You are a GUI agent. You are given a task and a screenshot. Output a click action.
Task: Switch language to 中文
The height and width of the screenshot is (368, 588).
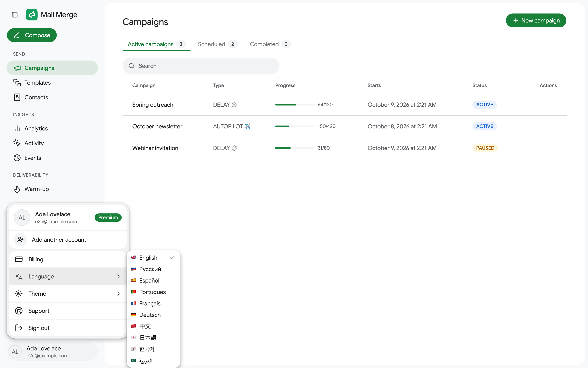pyautogui.click(x=154, y=326)
